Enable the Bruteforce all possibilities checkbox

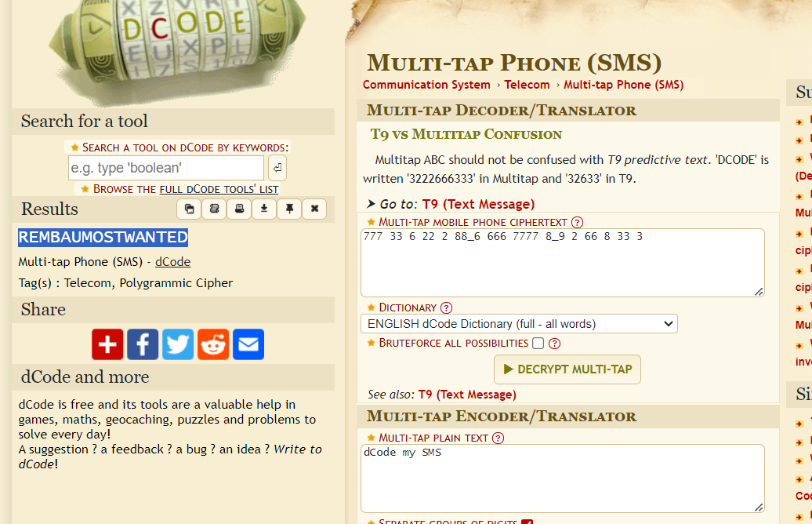pos(538,343)
